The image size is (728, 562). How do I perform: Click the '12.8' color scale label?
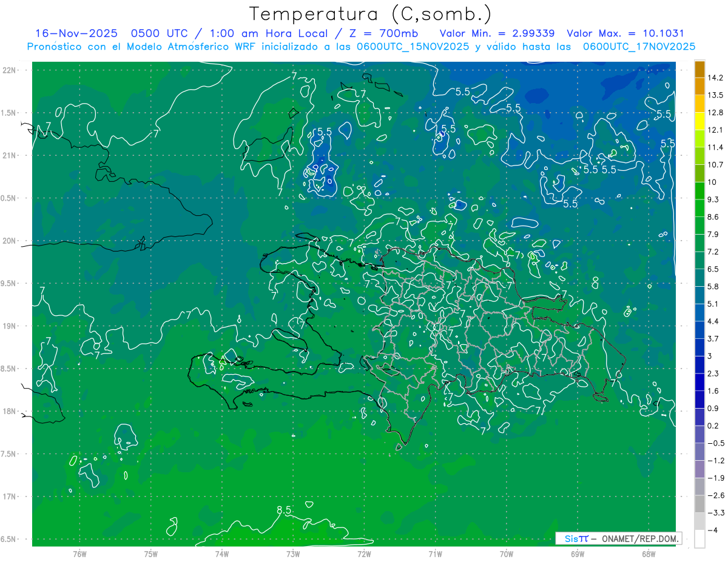716,112
